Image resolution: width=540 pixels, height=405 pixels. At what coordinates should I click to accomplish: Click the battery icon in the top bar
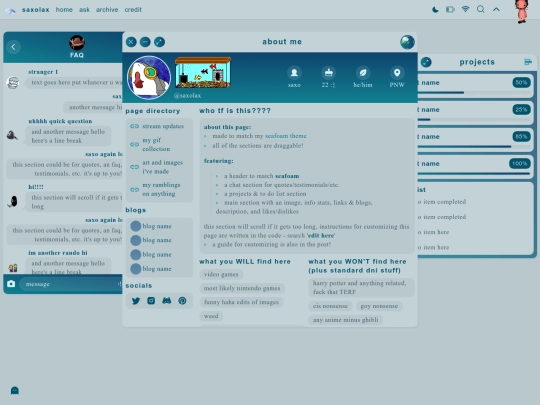click(450, 10)
